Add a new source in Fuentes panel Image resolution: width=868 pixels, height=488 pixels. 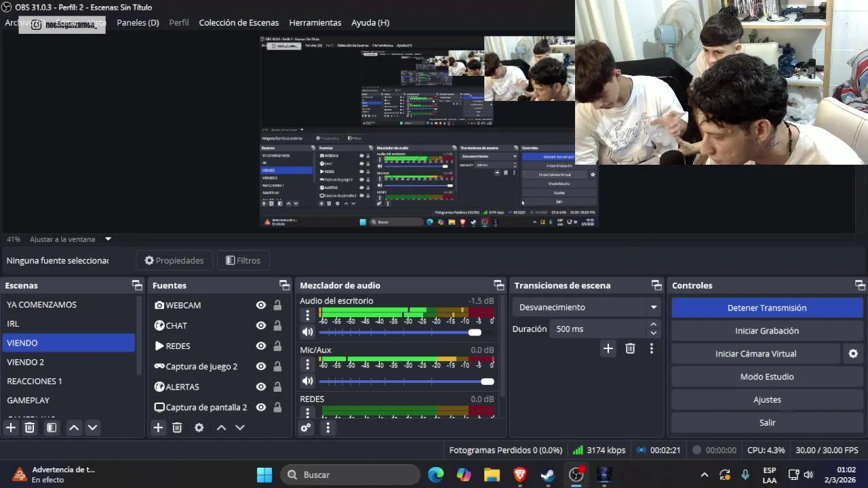[158, 428]
